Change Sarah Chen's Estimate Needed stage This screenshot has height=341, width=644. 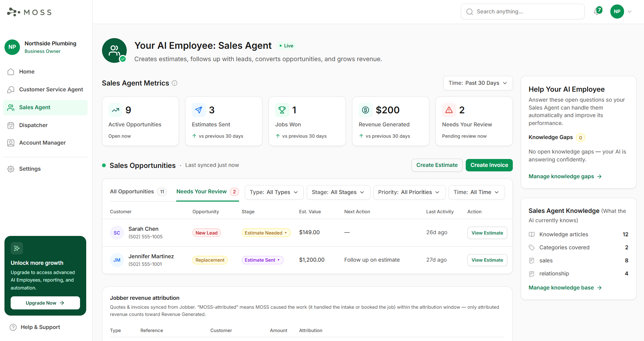[x=266, y=233]
